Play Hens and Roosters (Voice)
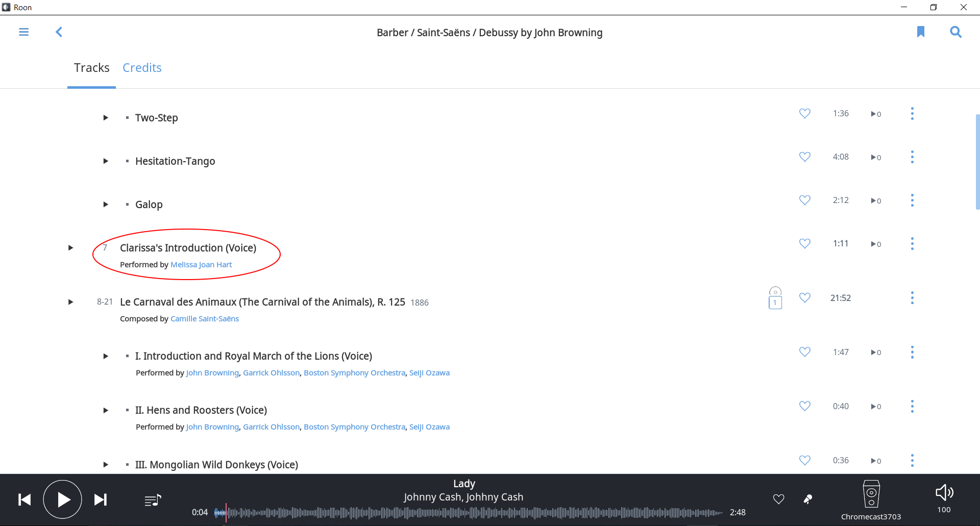Viewport: 980px width, 526px height. [106, 410]
